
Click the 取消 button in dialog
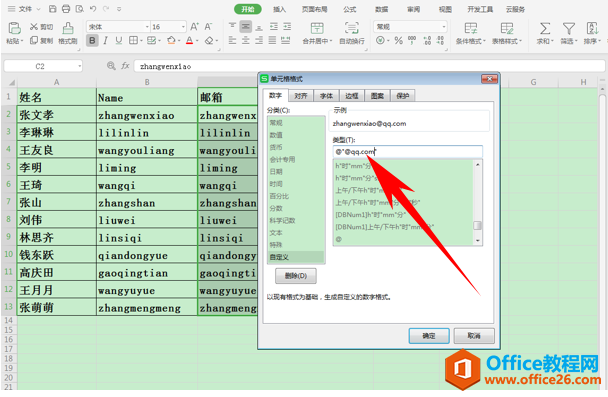[x=474, y=336]
